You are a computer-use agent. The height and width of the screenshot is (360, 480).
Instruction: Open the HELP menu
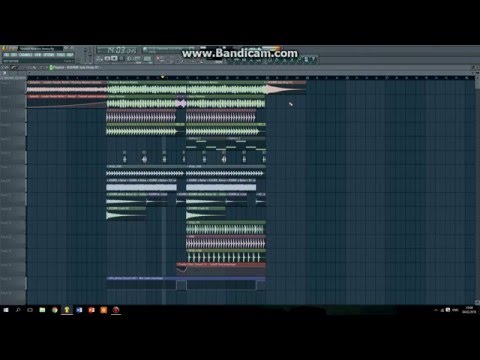pyautogui.click(x=70, y=55)
